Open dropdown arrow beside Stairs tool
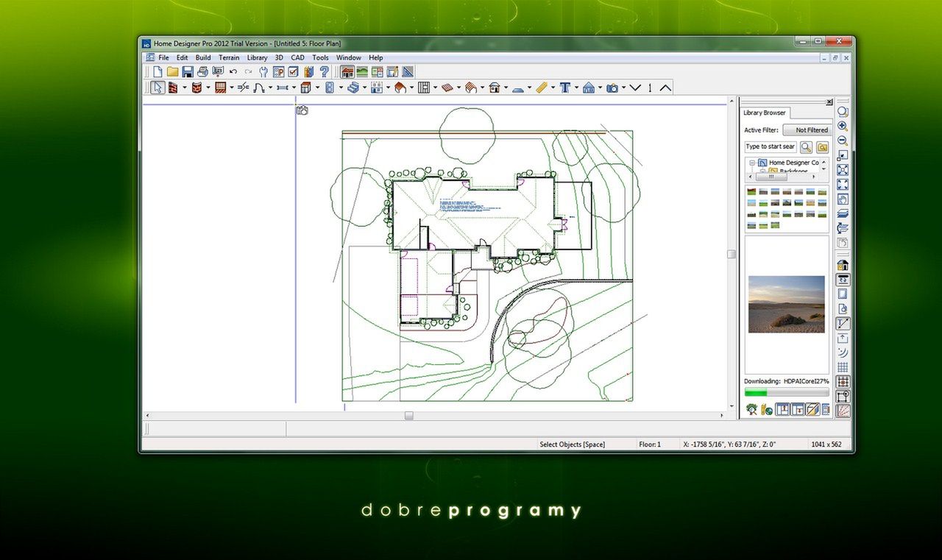 364,88
